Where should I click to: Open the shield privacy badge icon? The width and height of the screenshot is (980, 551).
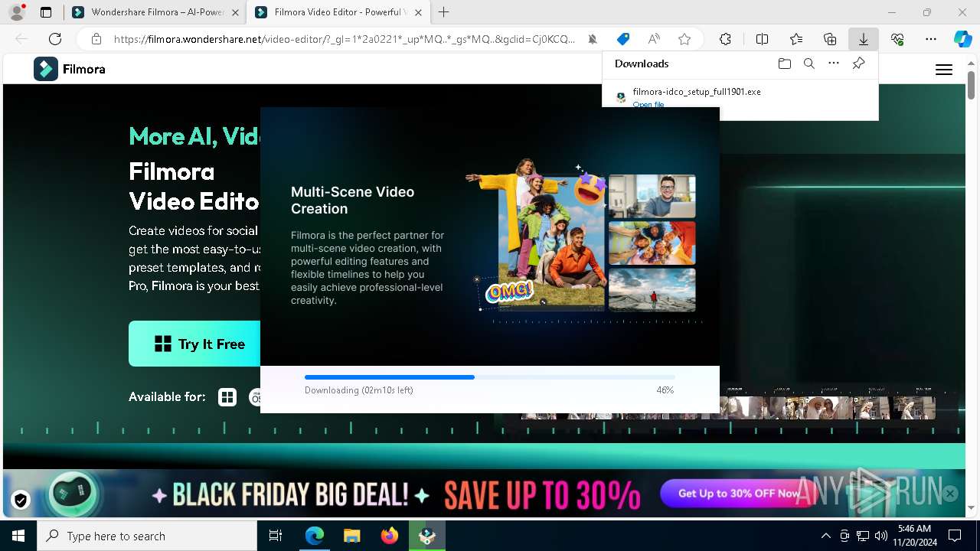tap(21, 500)
